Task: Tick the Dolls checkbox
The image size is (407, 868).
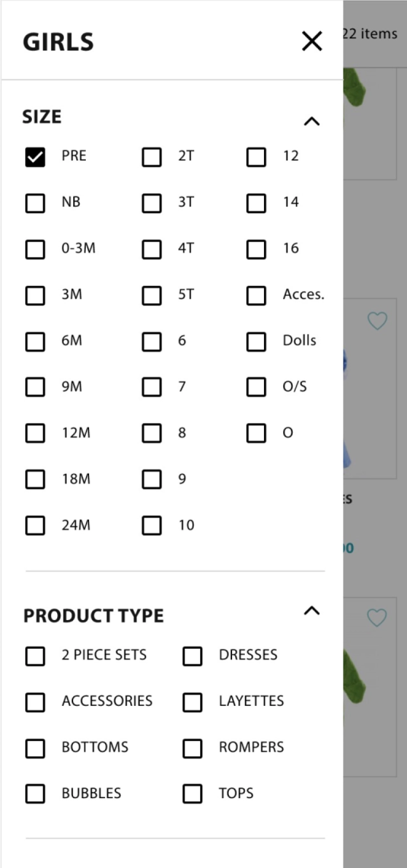Action: pyautogui.click(x=256, y=341)
